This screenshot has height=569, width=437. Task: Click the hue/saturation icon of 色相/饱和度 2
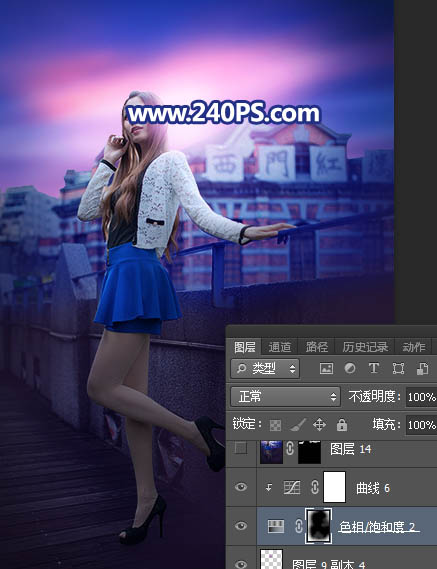click(275, 527)
